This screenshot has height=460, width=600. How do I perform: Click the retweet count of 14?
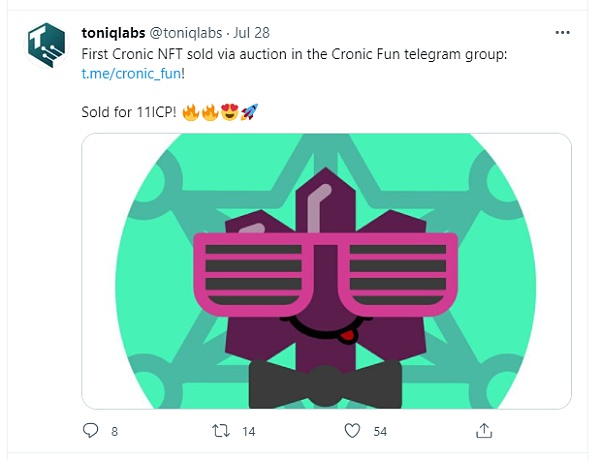(249, 432)
